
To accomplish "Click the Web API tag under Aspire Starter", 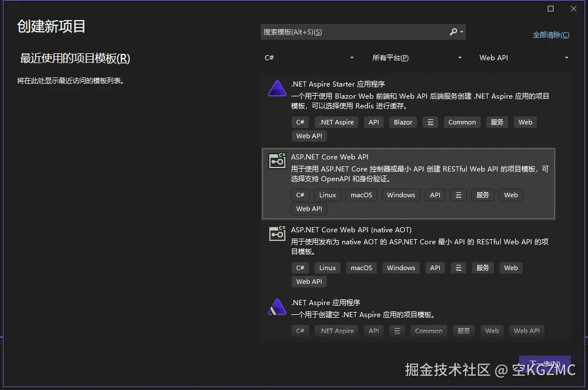I will tap(308, 136).
